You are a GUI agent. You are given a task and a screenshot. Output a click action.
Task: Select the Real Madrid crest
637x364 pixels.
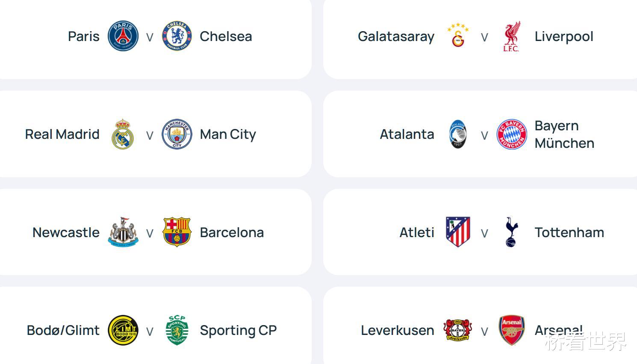pos(123,134)
